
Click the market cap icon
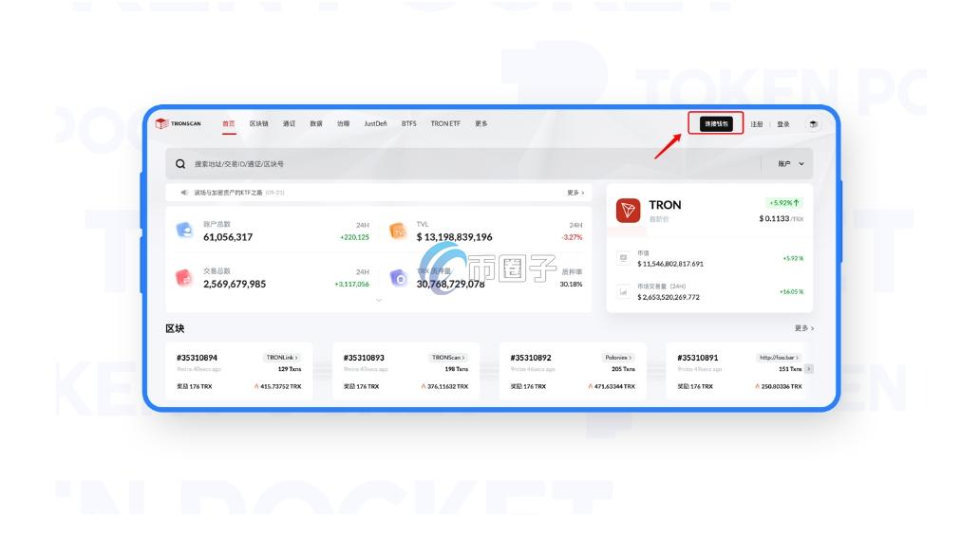pos(623,258)
